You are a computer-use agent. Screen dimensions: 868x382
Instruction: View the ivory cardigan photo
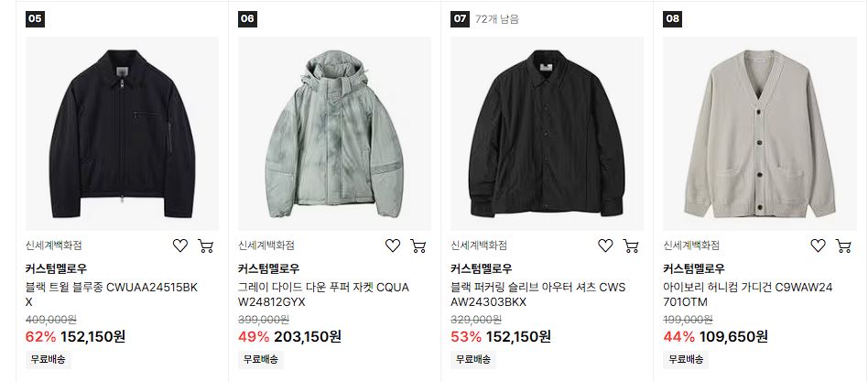tap(760, 134)
